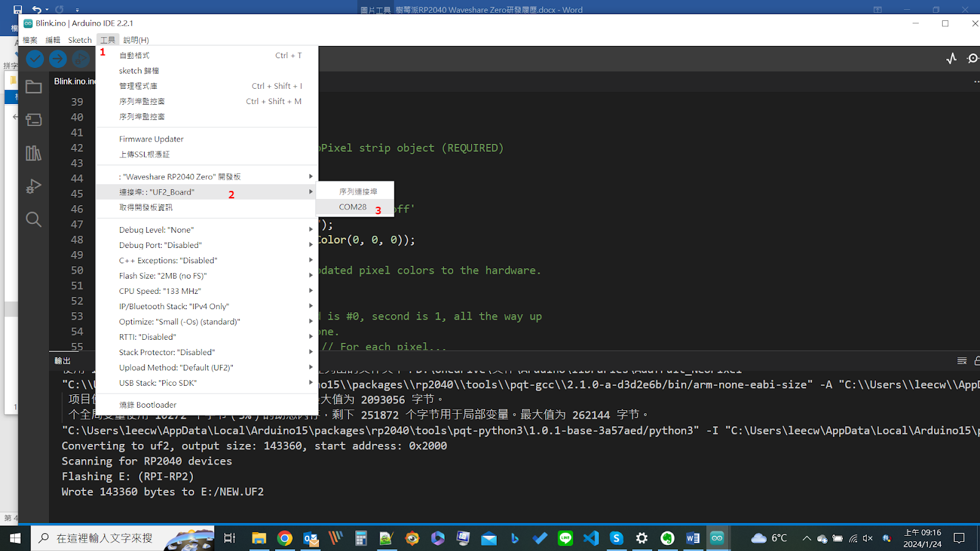Click the Verify checkmark button

pos(35,59)
